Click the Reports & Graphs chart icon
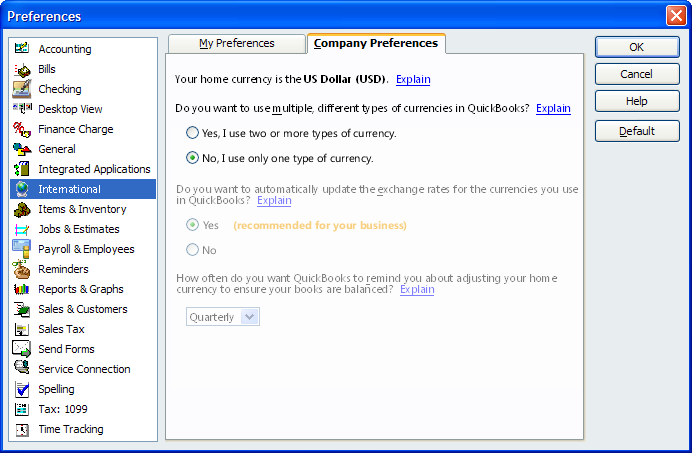Viewport: 692px width, 453px height. tap(22, 289)
